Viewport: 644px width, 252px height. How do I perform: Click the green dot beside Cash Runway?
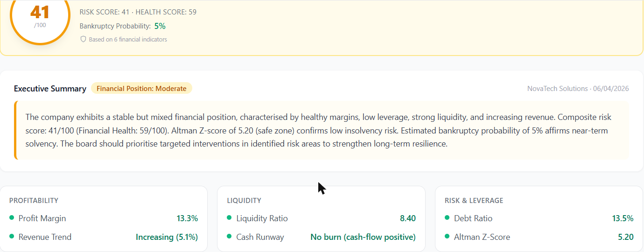[x=229, y=237]
